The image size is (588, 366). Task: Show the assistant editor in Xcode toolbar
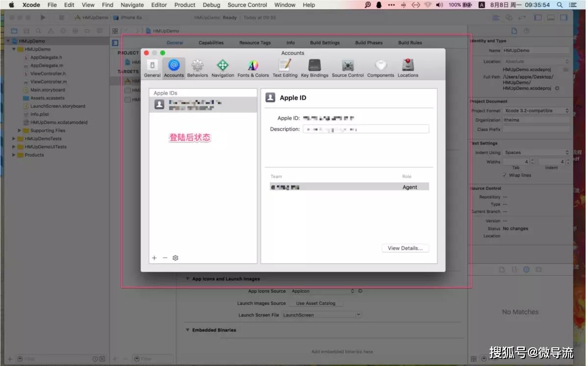[509, 17]
